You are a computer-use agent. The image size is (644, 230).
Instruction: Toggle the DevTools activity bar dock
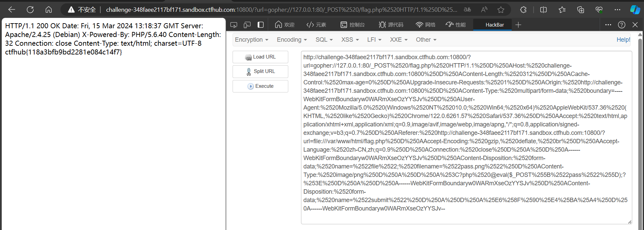[261, 25]
